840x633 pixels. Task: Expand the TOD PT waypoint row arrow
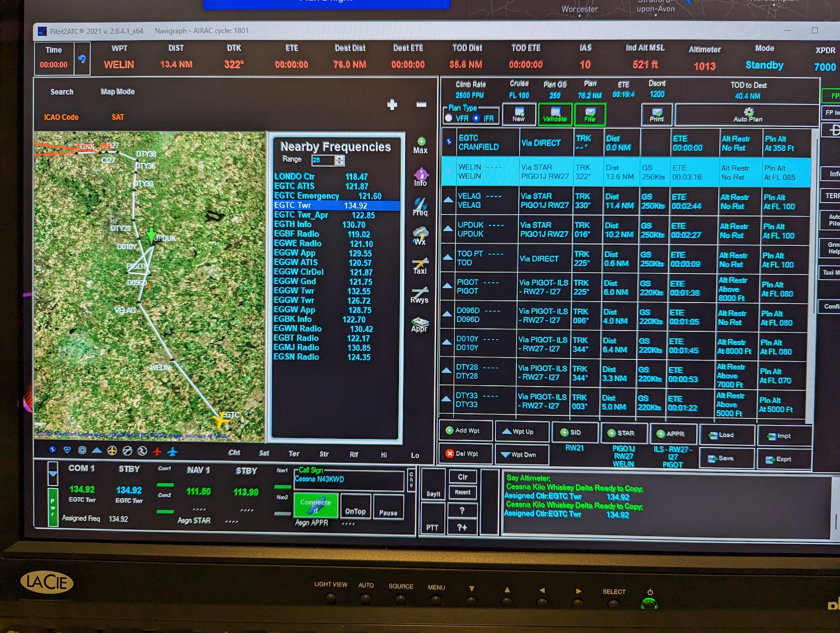click(x=448, y=257)
